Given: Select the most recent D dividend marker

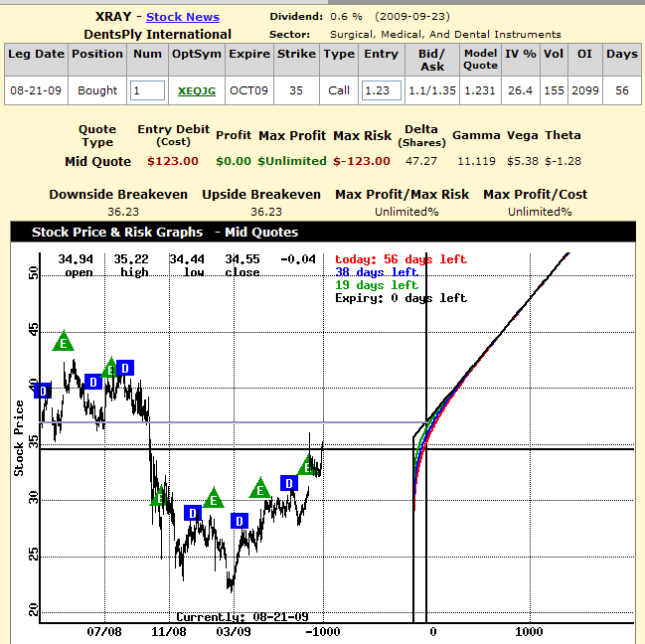Looking at the screenshot, I should click(x=289, y=483).
